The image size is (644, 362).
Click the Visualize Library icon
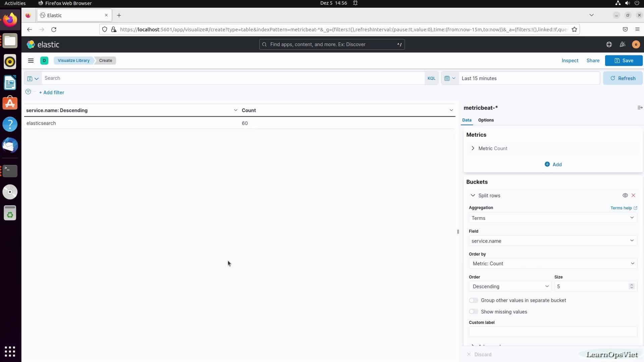click(73, 60)
